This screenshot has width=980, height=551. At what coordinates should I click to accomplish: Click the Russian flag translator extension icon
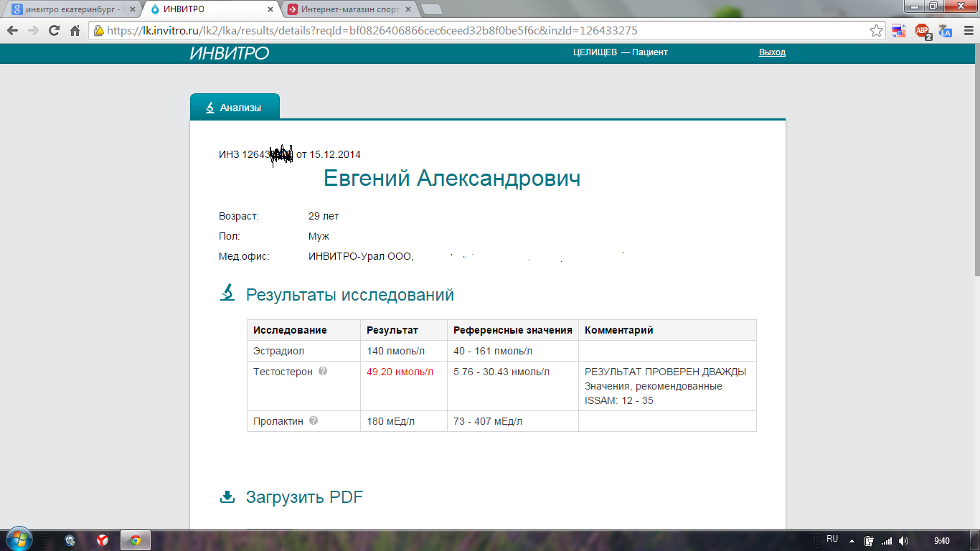tap(899, 31)
